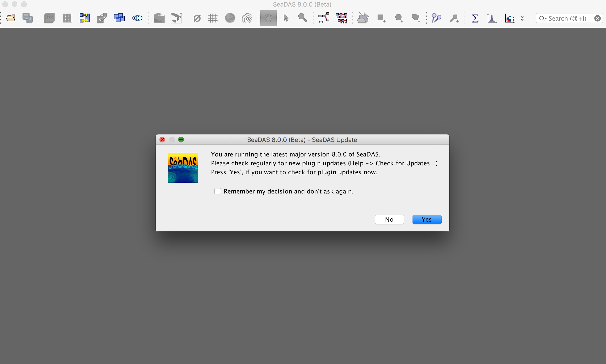Viewport: 606px width, 364px height.
Task: Check 'Remember my decision and don't ask again'
Action: [218, 191]
